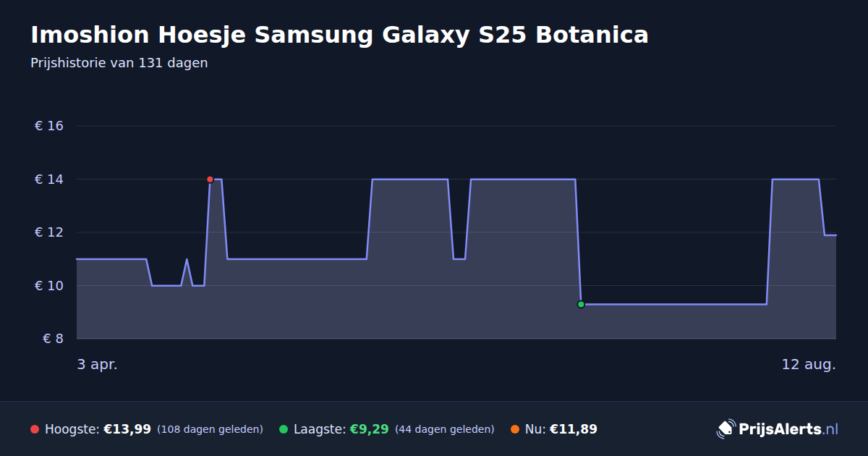Click the € 14 axis label
The image size is (868, 456).
[49, 180]
